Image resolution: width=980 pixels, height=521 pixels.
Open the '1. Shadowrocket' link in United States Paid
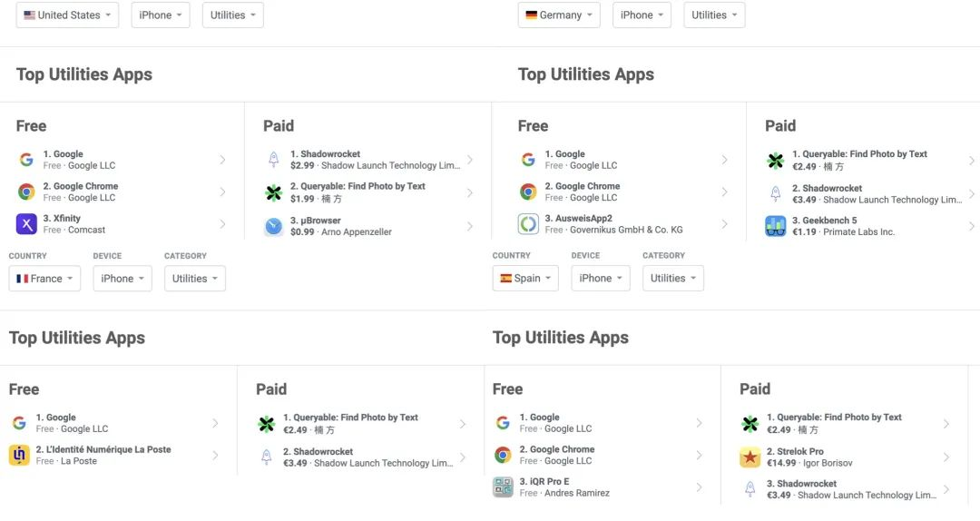(325, 154)
